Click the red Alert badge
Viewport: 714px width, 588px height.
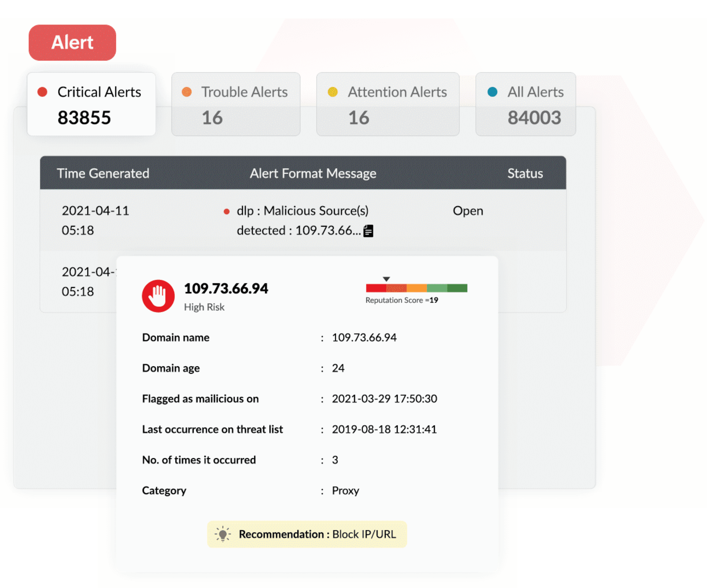pos(72,42)
